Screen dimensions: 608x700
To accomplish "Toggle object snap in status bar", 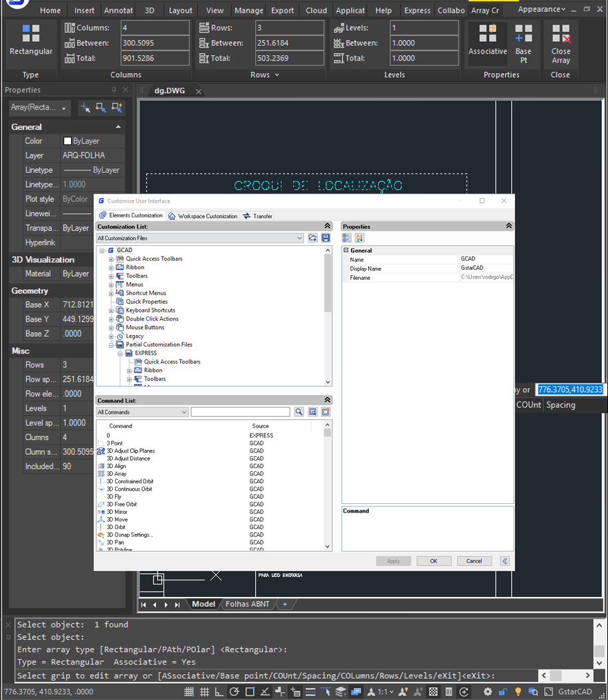I will point(250,691).
